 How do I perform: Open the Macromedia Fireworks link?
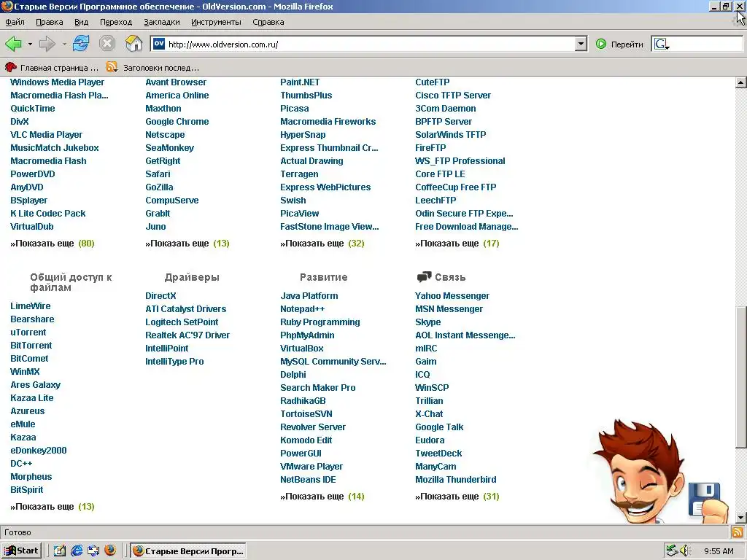328,122
